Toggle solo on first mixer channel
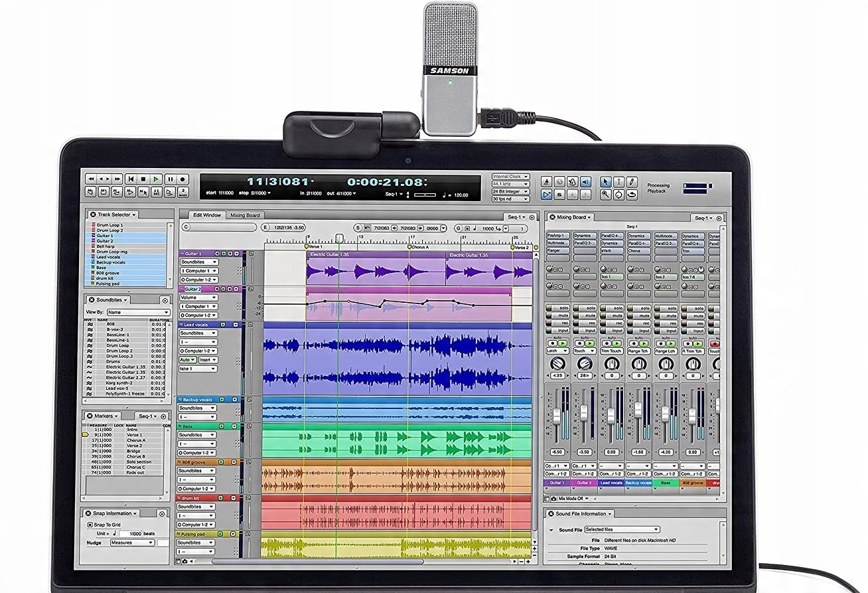868x593 pixels. (x=558, y=308)
